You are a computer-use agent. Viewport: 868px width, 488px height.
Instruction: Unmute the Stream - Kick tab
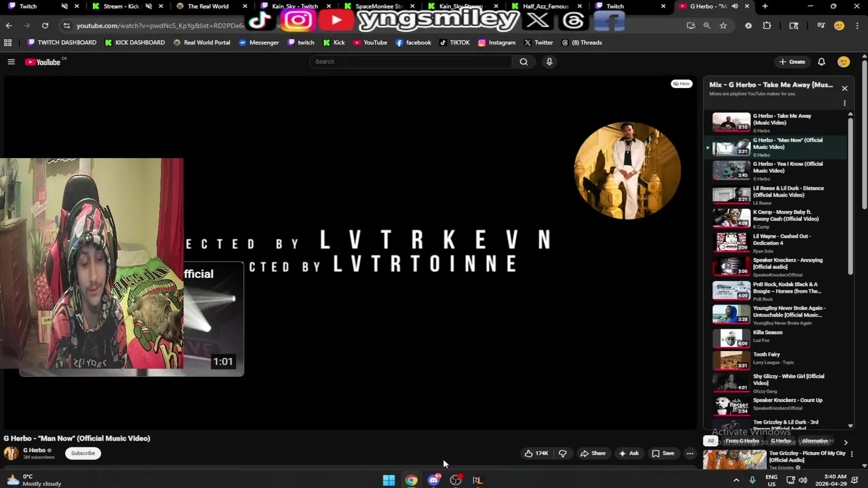(149, 6)
